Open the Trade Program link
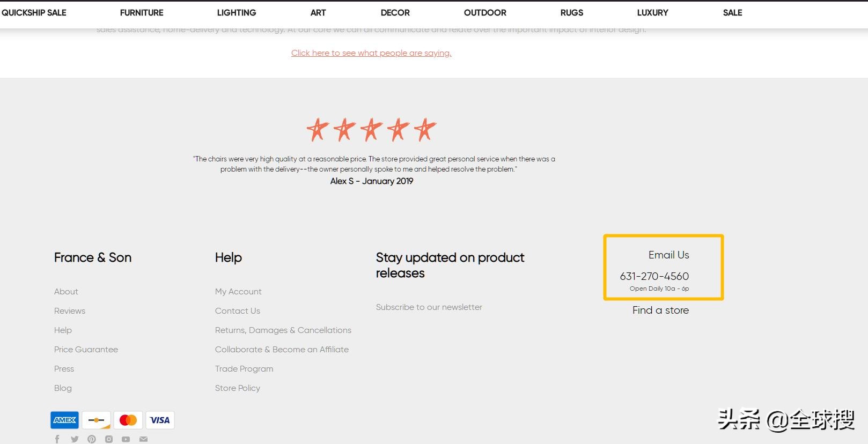This screenshot has width=868, height=444. [244, 368]
